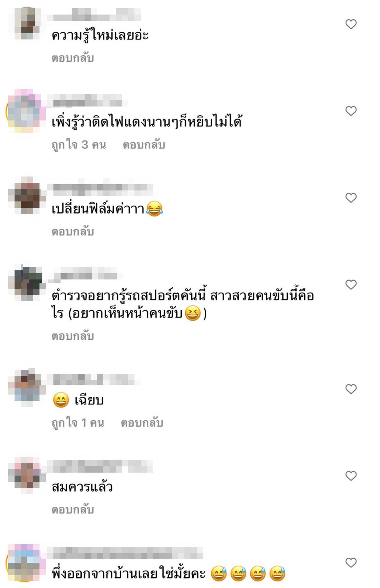This screenshot has height=588, width=380.
Task: Tap the heart next to "สมควรแล้ว"
Action: (351, 476)
